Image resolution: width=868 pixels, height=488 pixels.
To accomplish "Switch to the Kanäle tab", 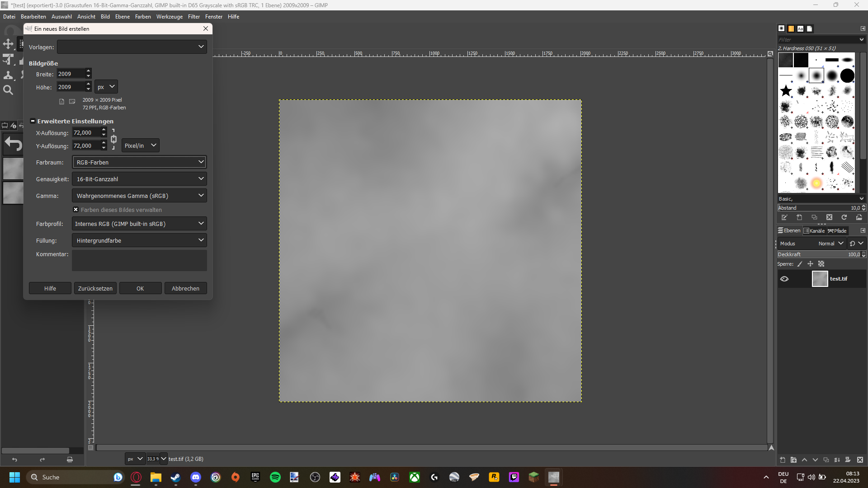I will [814, 231].
